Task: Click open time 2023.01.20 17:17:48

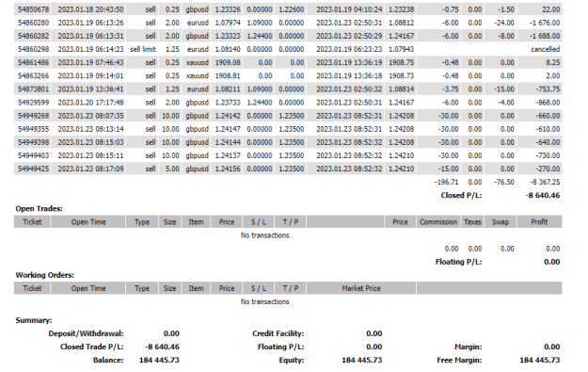Action: [x=90, y=103]
